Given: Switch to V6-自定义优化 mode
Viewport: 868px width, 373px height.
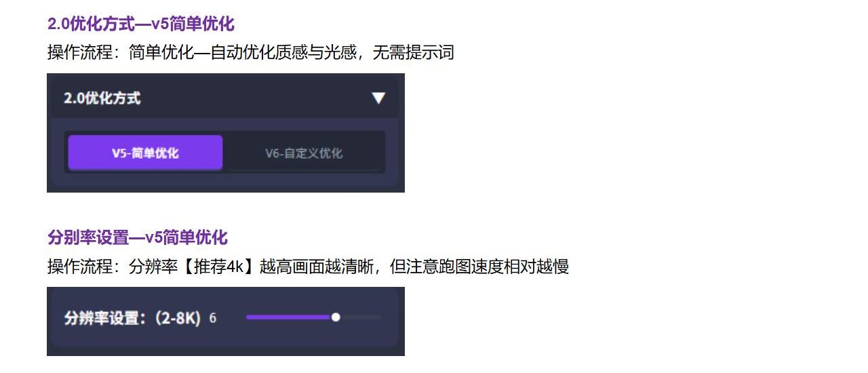Looking at the screenshot, I should [304, 153].
